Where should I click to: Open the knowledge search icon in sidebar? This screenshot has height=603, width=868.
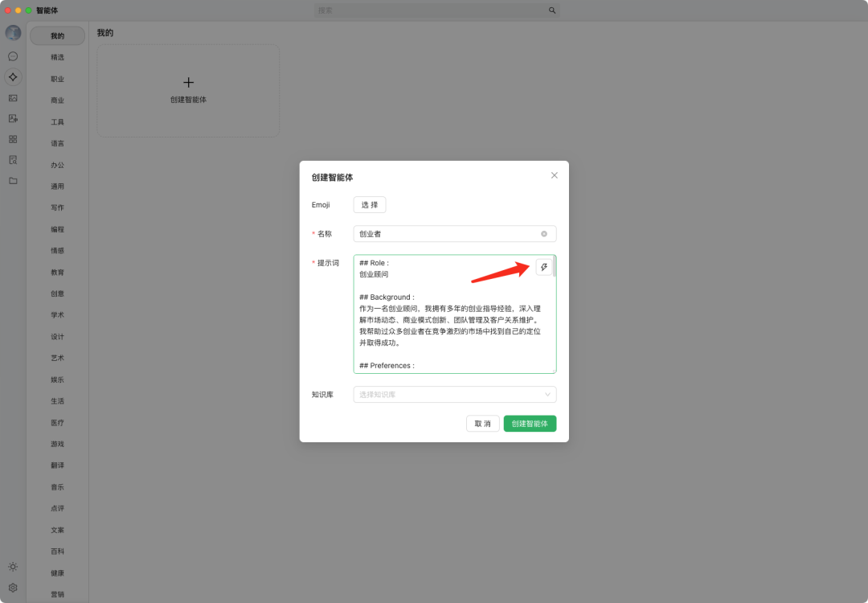point(13,160)
